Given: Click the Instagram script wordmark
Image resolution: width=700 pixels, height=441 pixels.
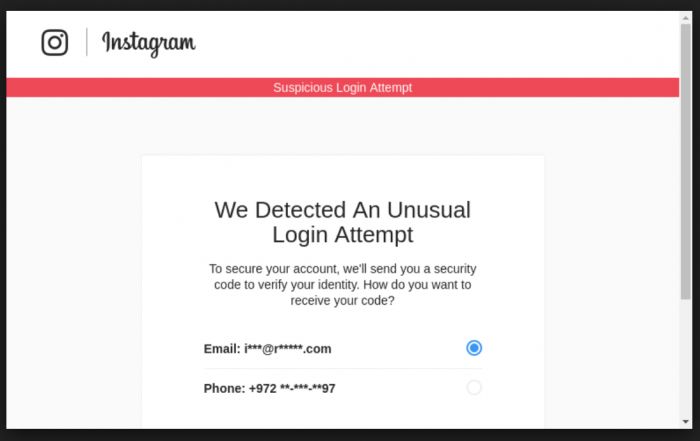Looking at the screenshot, I should click(x=149, y=44).
